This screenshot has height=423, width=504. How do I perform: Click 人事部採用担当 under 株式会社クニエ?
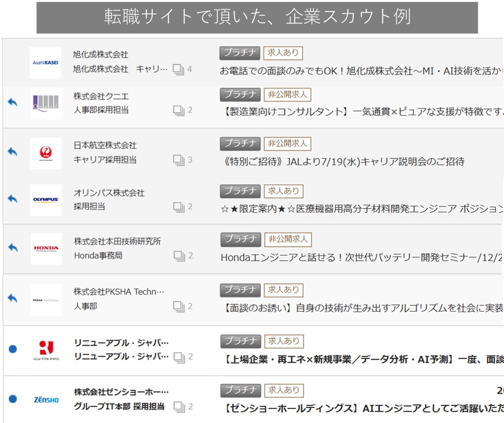coord(101,110)
